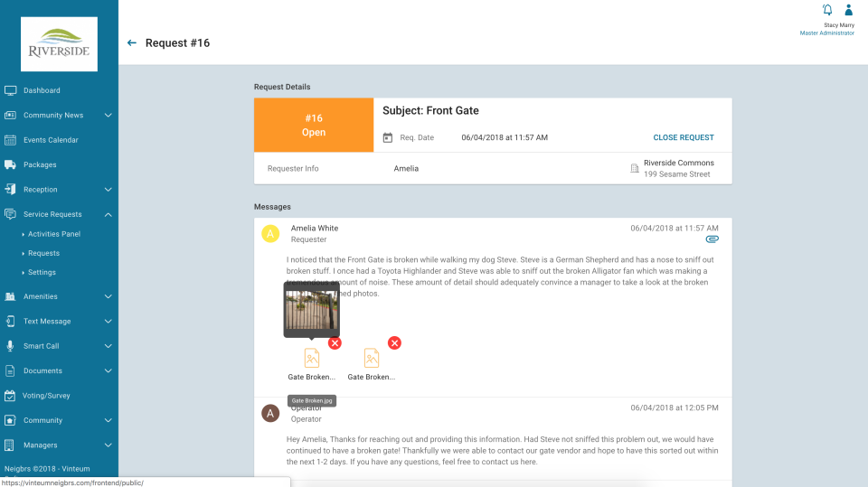Click the Master Administrator link
The image size is (868, 487).
pos(826,33)
